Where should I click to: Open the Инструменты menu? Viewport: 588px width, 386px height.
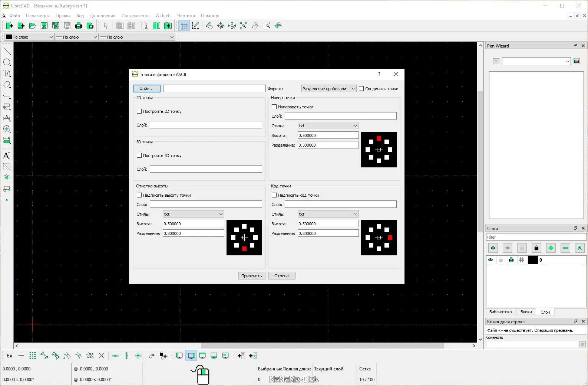click(x=135, y=16)
